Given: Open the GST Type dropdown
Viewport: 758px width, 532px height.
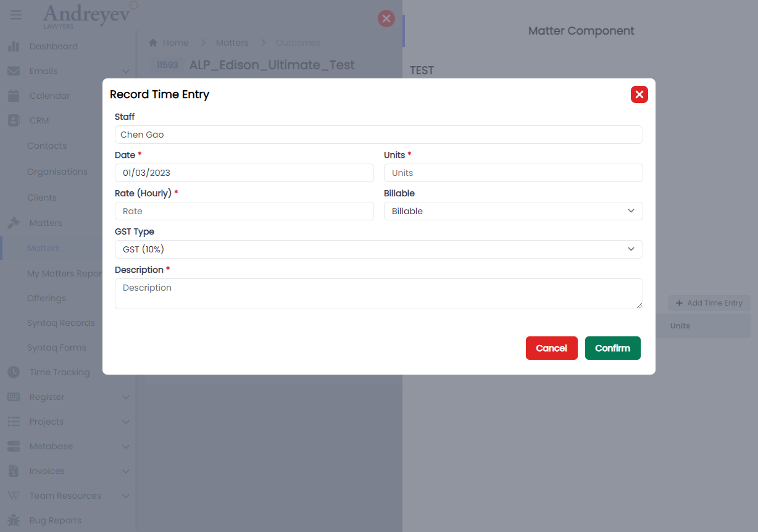Looking at the screenshot, I should (378, 249).
